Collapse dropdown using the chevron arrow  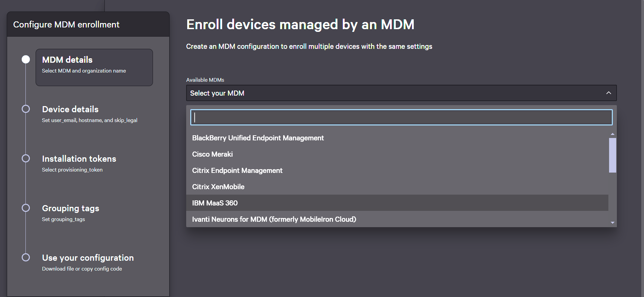(609, 93)
